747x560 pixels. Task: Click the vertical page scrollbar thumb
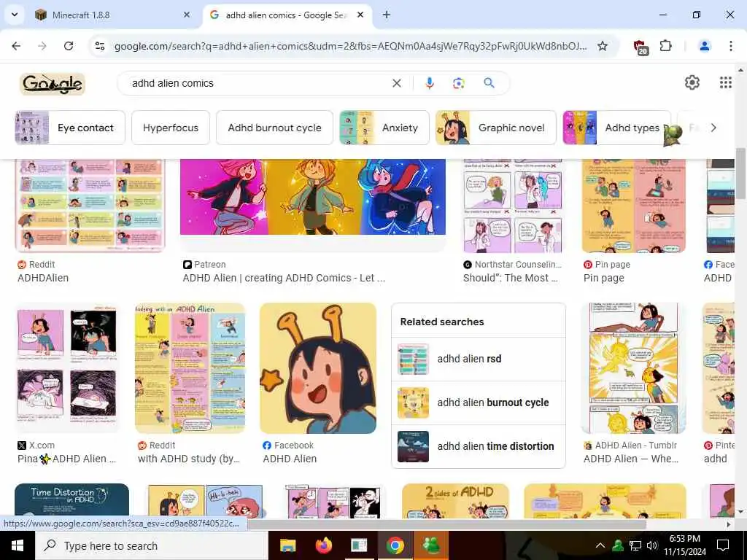(740, 174)
